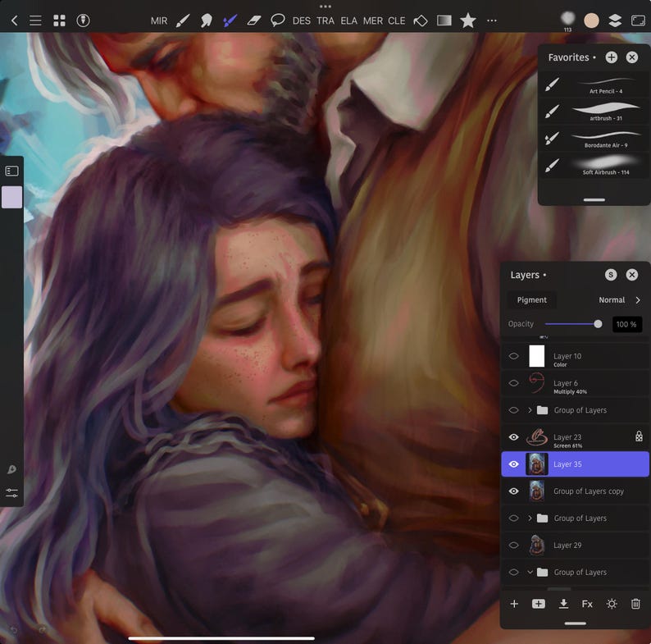
Task: Toggle visibility of group below Layer 29
Action: 513,572
